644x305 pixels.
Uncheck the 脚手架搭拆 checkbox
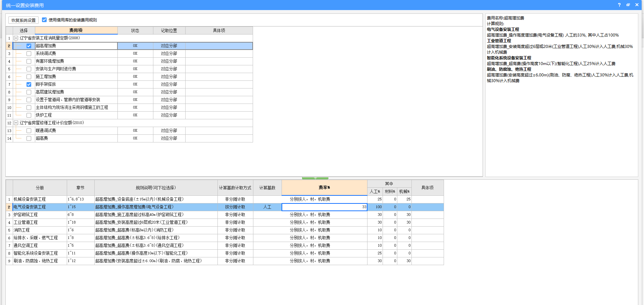point(29,84)
